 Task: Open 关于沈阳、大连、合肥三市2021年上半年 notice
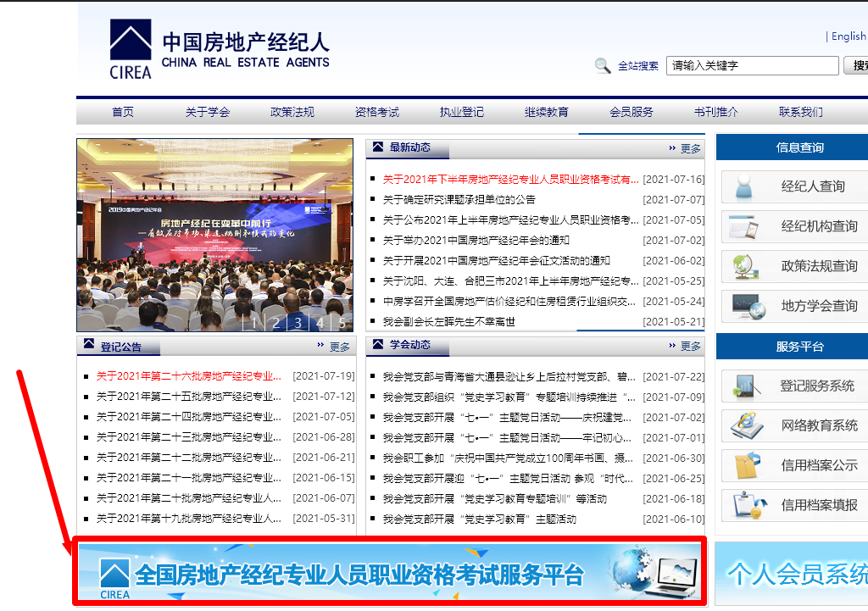tap(510, 281)
